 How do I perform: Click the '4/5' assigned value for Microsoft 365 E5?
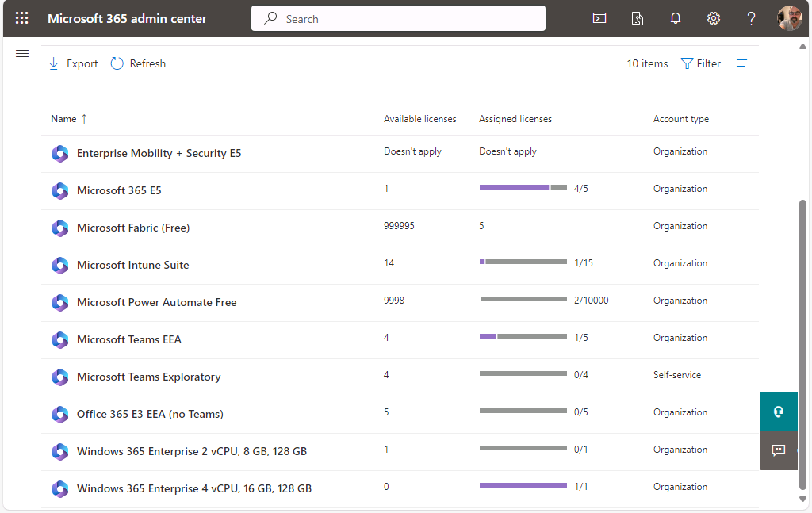point(581,189)
